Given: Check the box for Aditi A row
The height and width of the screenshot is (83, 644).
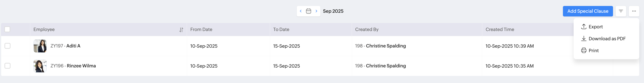Looking at the screenshot, I should pyautogui.click(x=8, y=46).
